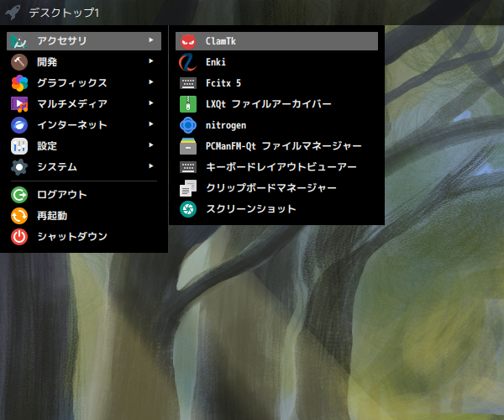This screenshot has height=420, width=504.
Task: Click the green ログアウト icon
Action: point(19,195)
